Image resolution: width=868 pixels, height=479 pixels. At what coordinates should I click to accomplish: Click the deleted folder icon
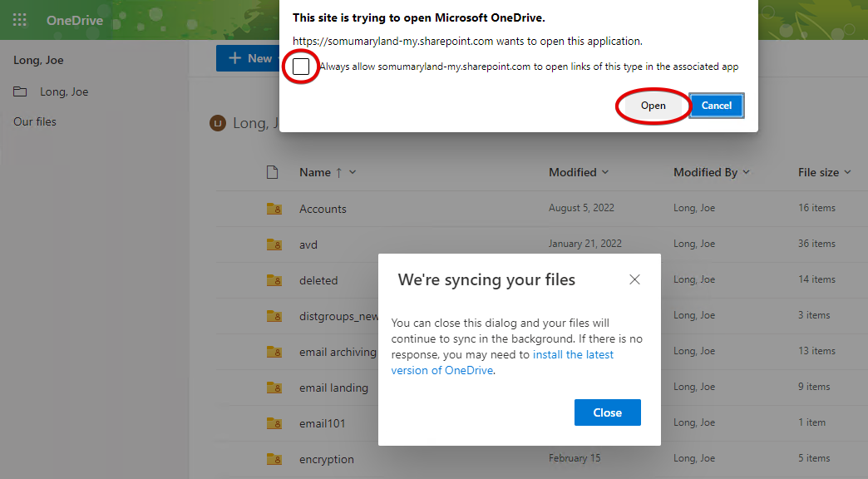274,280
